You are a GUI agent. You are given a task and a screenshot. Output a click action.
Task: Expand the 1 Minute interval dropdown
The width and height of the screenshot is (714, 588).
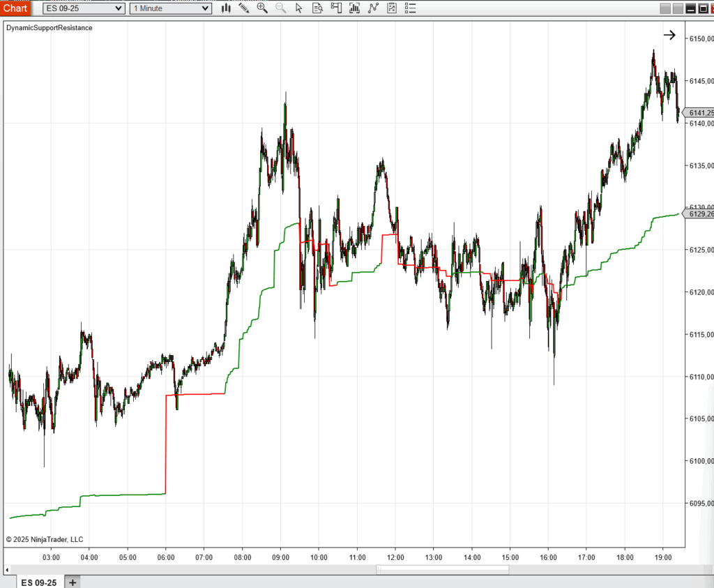click(171, 8)
